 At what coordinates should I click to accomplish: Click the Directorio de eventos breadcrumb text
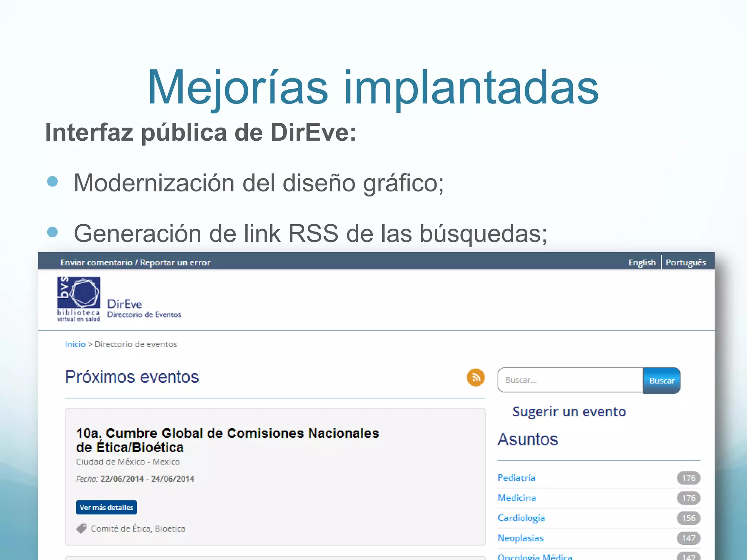click(x=136, y=344)
